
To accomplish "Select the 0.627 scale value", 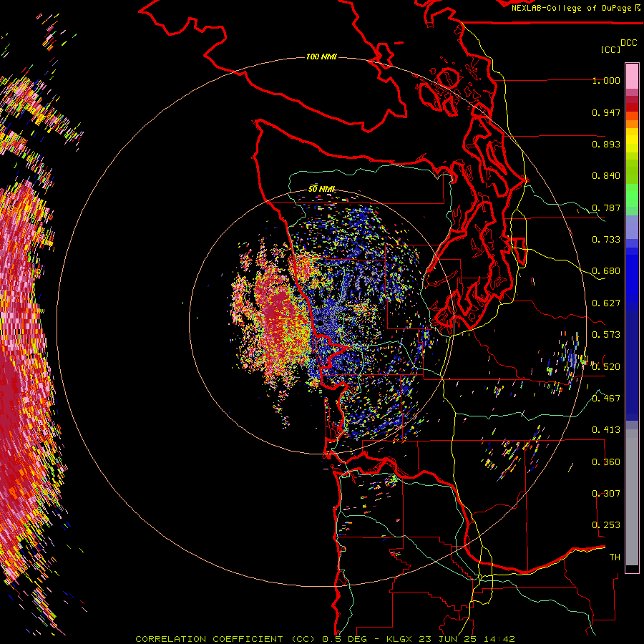I will tap(606, 303).
